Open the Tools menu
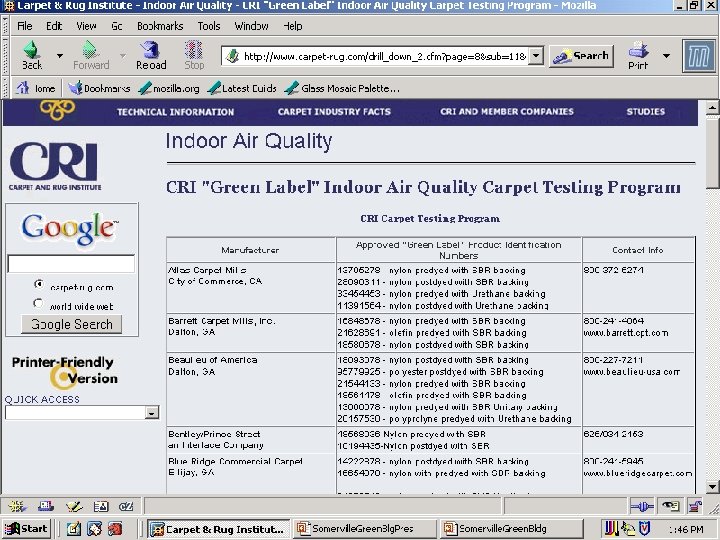Viewport: 720px width, 540px height. coord(209,26)
